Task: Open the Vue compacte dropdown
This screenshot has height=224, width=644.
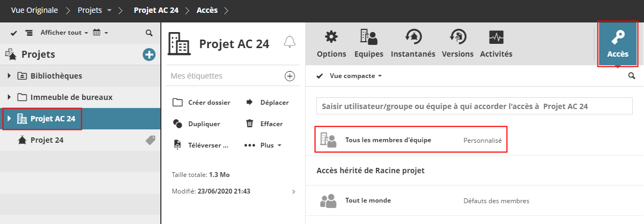Action: point(356,76)
